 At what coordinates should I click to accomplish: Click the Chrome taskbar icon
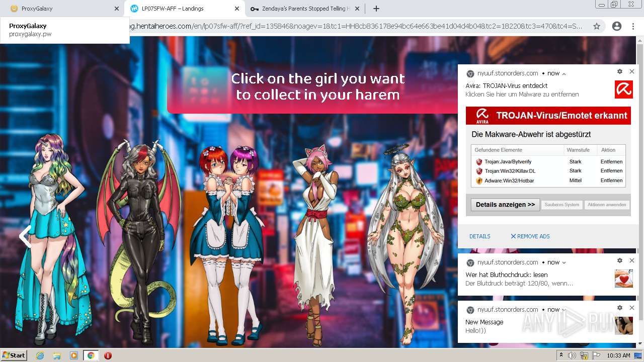pyautogui.click(x=91, y=355)
